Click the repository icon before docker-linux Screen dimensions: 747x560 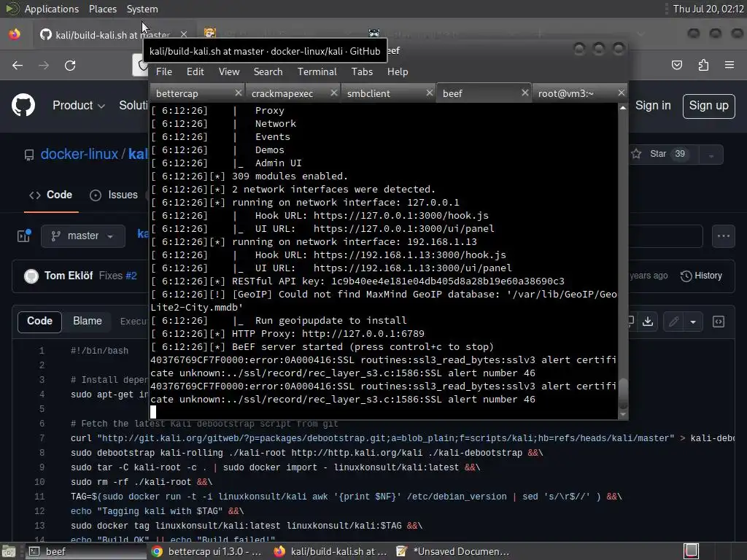coord(29,155)
